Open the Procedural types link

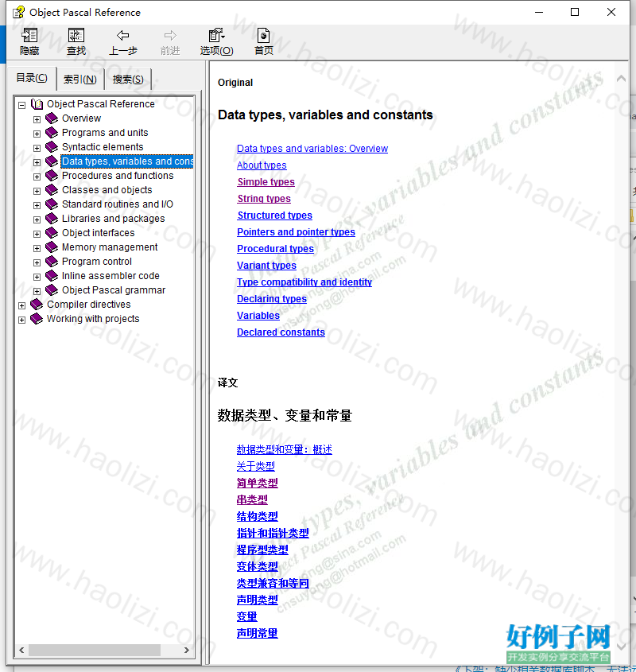pyautogui.click(x=275, y=249)
